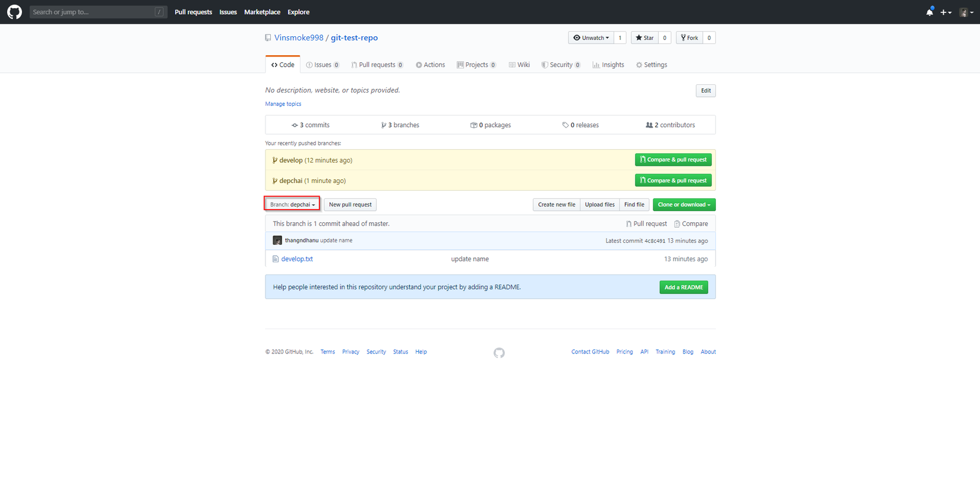View the 0 releases tag link
980x483 pixels.
click(x=580, y=125)
